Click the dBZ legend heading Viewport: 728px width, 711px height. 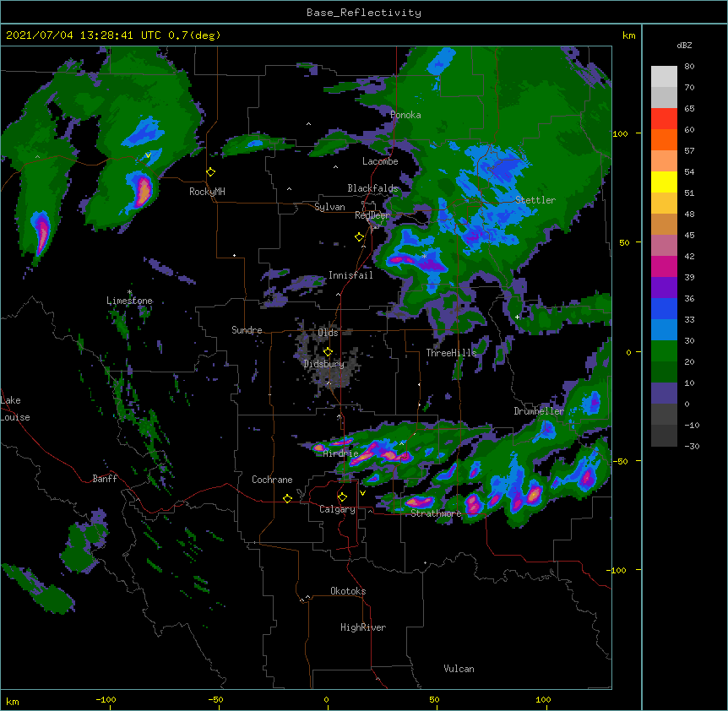[x=684, y=45]
